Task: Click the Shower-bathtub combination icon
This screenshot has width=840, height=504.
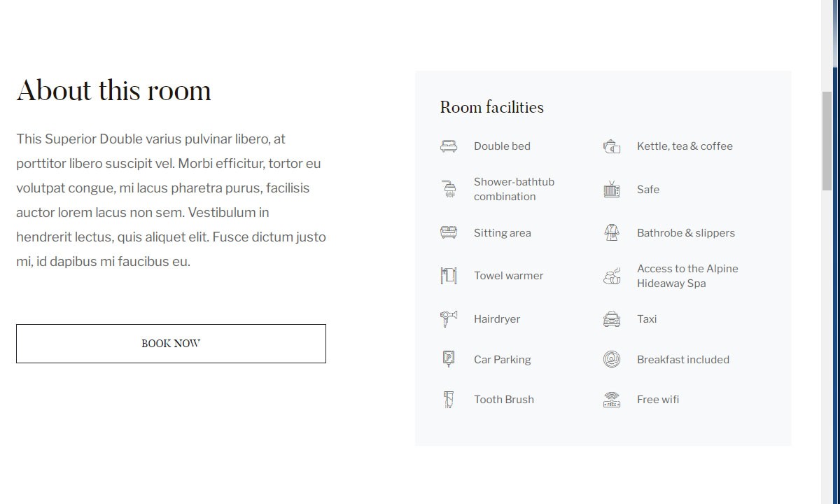Action: [x=449, y=189]
